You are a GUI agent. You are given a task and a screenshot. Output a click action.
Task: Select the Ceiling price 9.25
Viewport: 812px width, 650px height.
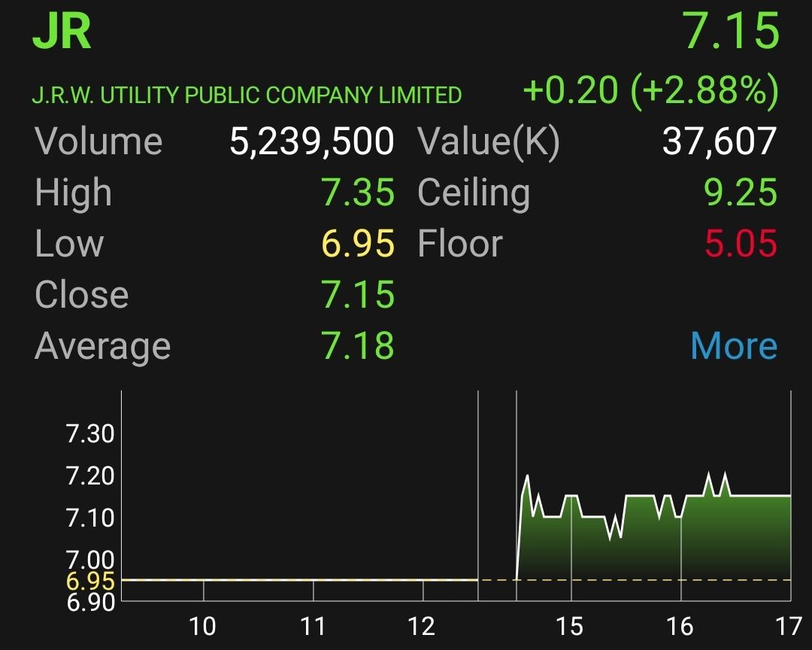[x=741, y=193]
